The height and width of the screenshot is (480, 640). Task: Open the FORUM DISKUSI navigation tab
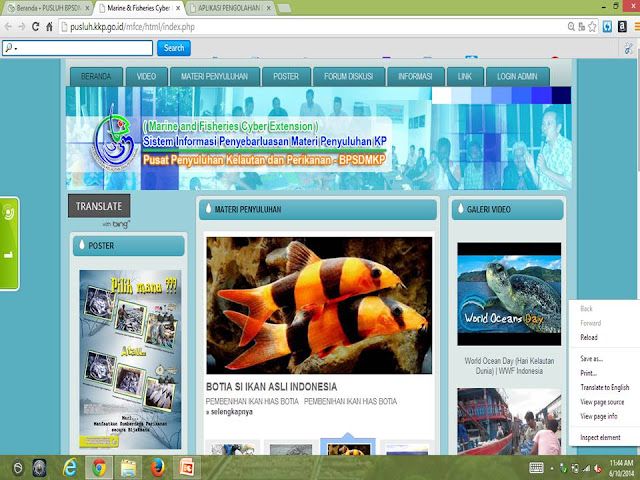349,76
